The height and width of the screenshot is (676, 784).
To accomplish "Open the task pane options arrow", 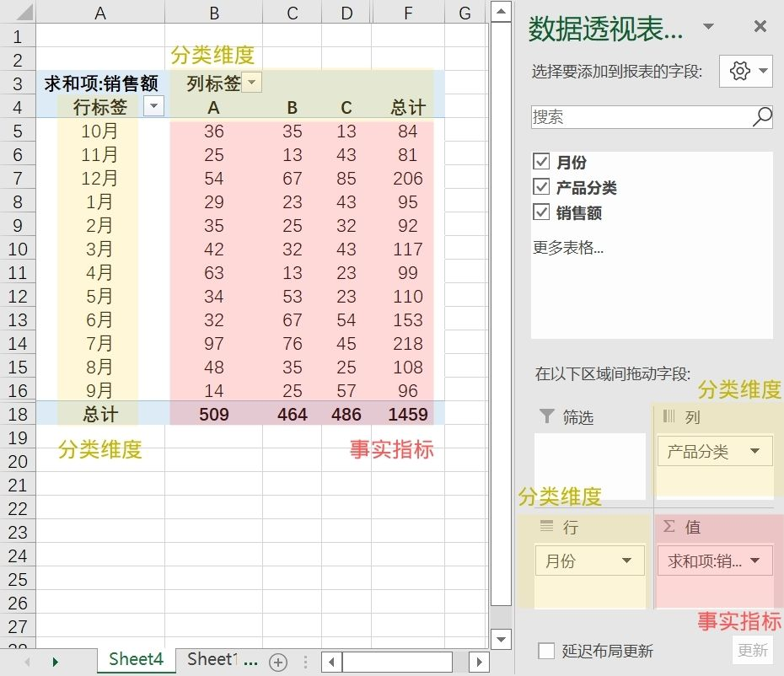I will click(708, 27).
